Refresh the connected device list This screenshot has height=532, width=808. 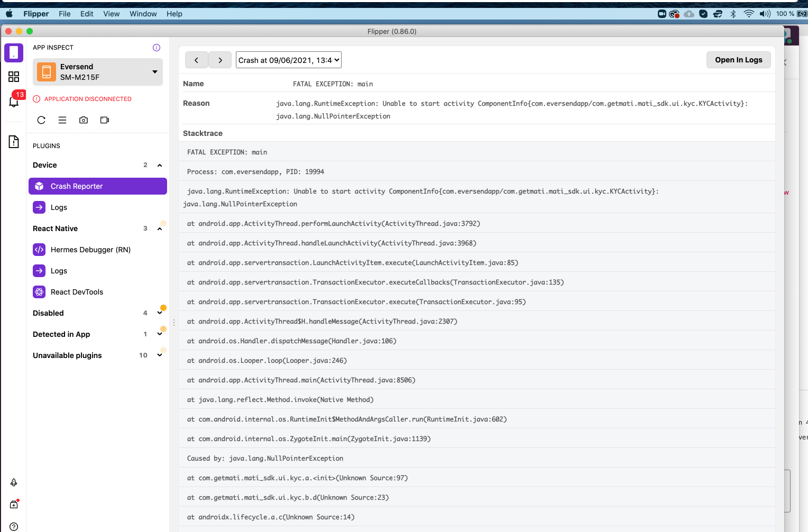41,120
